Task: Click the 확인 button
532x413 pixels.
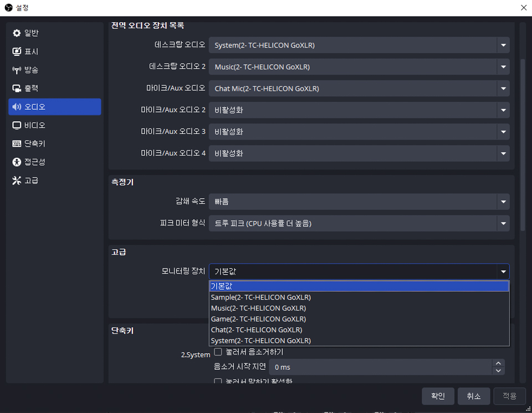Action: (x=438, y=396)
